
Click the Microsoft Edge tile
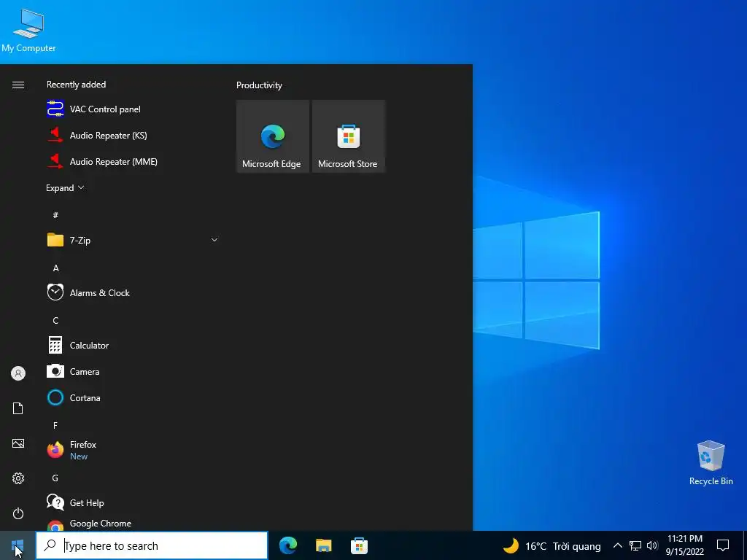pyautogui.click(x=273, y=136)
